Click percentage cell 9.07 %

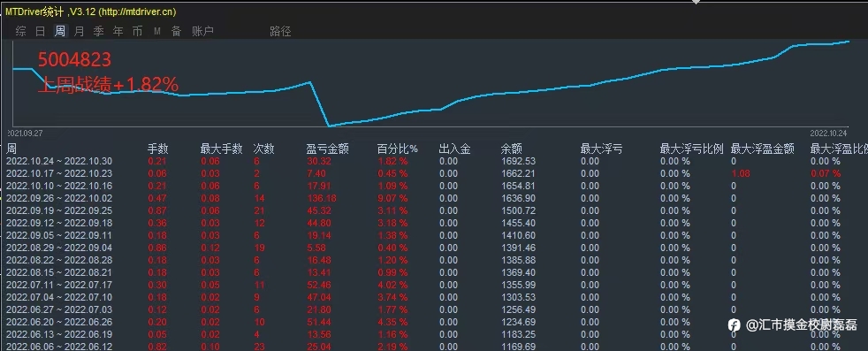click(x=392, y=198)
